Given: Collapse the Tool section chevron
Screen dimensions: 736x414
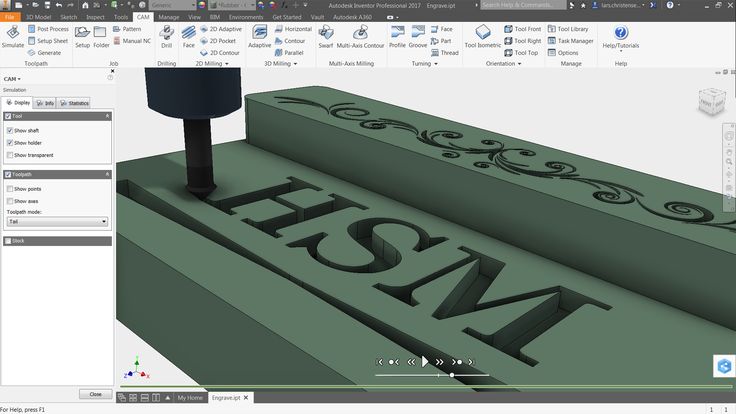Looking at the screenshot, I should [107, 116].
